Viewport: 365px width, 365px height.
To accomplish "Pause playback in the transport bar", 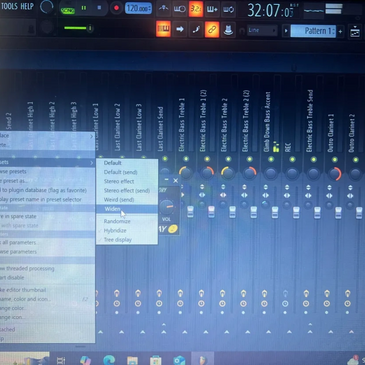I will [84, 8].
